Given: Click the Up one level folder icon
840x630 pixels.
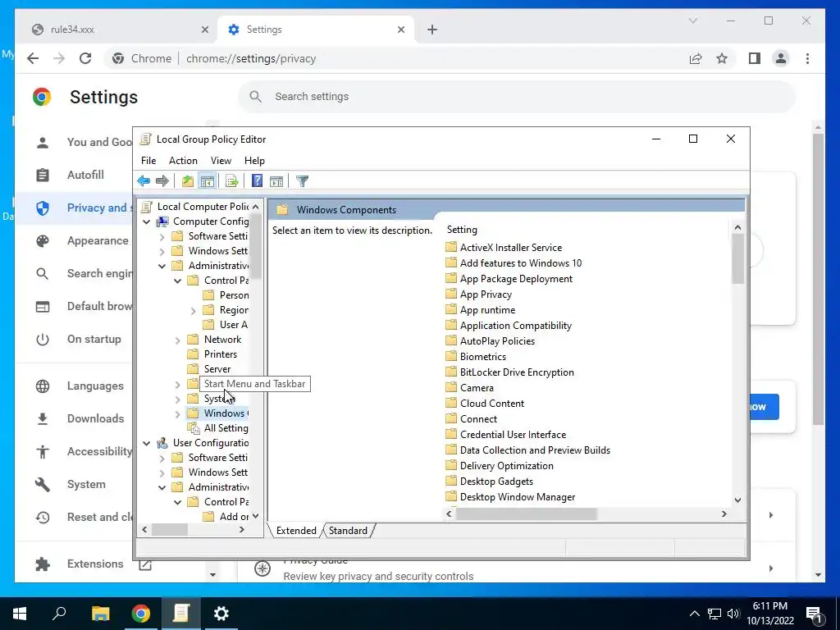Looking at the screenshot, I should (x=187, y=181).
